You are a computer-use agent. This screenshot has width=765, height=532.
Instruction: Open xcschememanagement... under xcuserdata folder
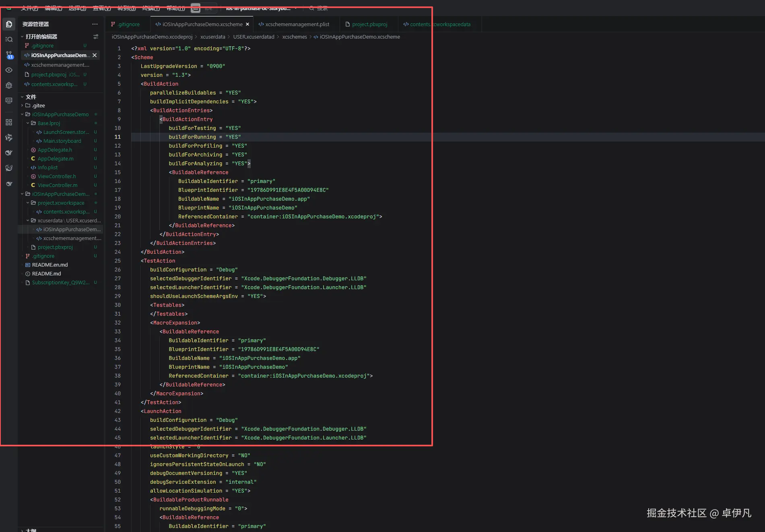72,238
